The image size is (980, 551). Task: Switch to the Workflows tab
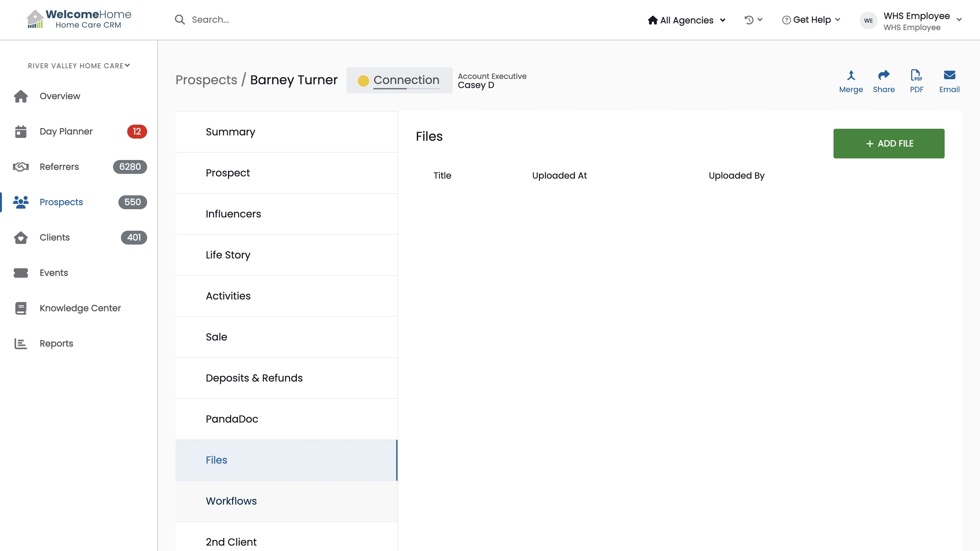[231, 501]
